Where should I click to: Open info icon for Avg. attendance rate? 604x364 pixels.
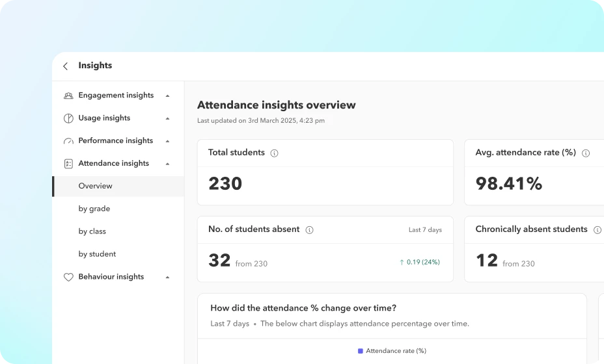click(586, 153)
